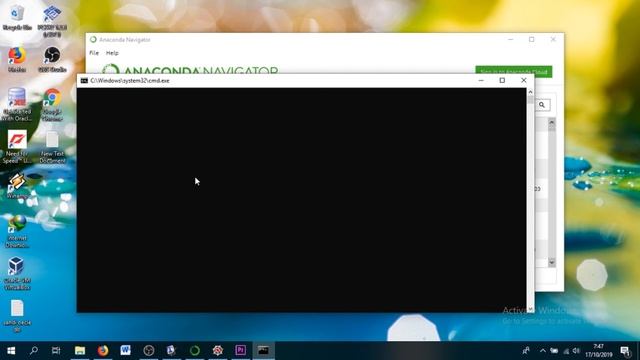Click the Anaconda Navigator title bar icon

(x=93, y=40)
